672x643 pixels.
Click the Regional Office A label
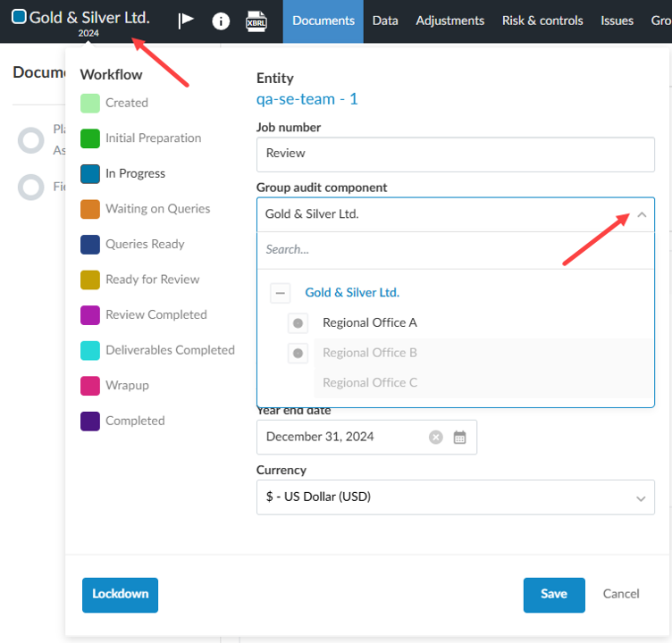[x=370, y=322]
